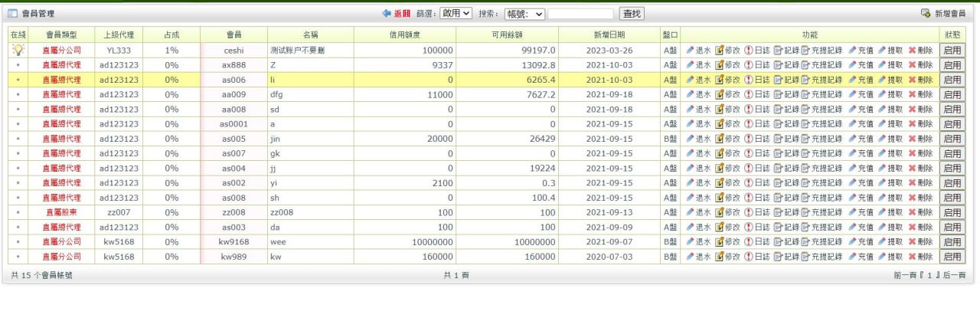
Task: Click the 查找 search button
Action: click(632, 14)
